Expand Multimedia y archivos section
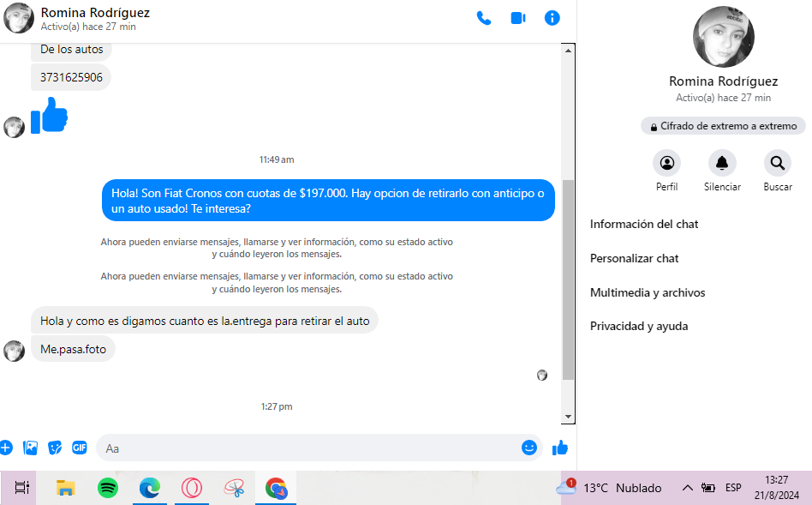The image size is (812, 505). [648, 292]
